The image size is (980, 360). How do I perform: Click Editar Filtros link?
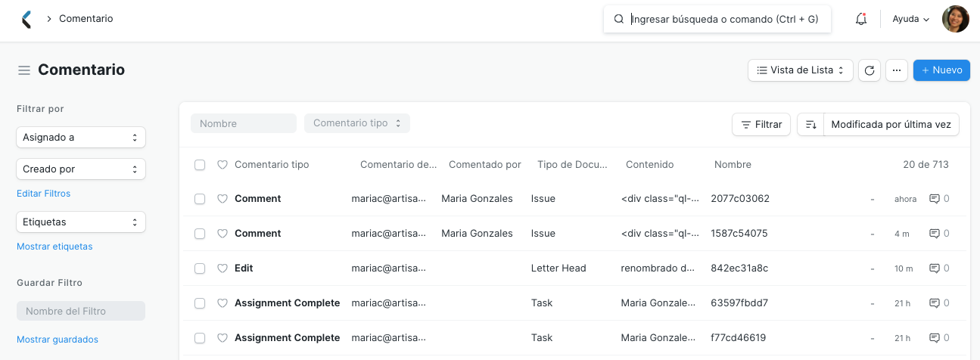44,194
